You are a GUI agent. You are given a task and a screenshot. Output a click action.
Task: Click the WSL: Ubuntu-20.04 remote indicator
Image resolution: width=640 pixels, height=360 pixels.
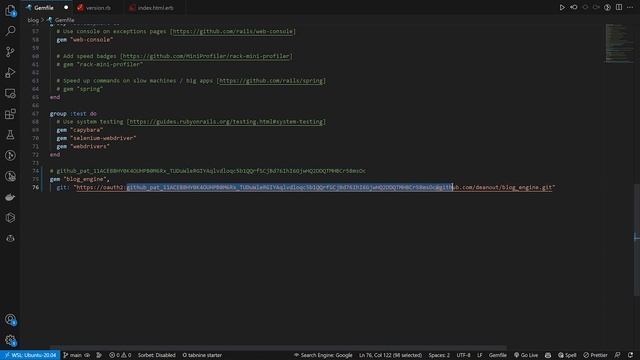click(x=30, y=355)
